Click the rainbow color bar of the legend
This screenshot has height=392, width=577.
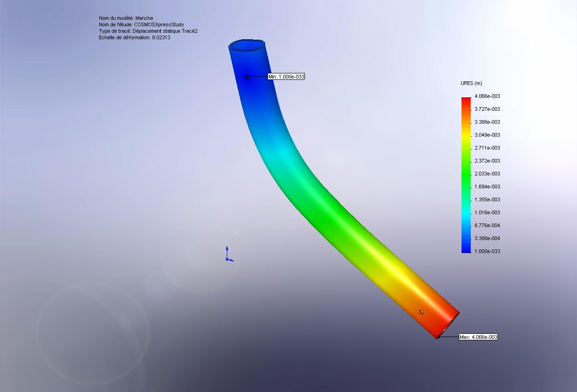[x=466, y=175]
